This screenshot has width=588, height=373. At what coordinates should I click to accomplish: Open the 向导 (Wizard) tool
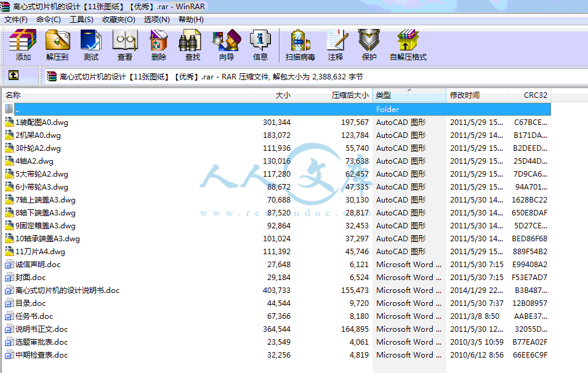[227, 40]
